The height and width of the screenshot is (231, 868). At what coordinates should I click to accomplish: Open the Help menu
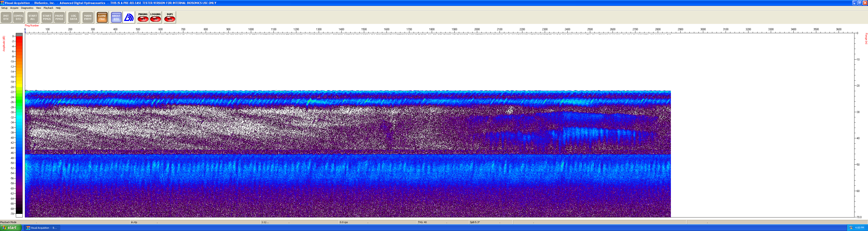[58, 8]
